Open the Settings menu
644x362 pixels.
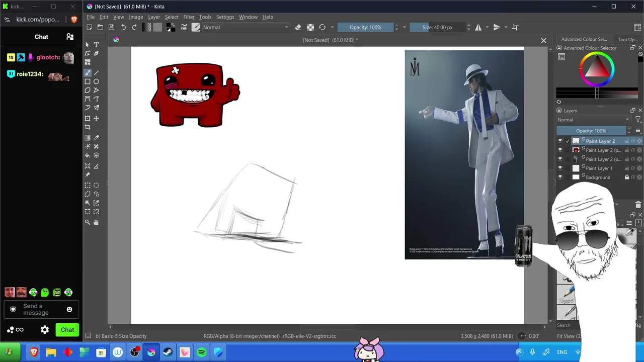[225, 17]
